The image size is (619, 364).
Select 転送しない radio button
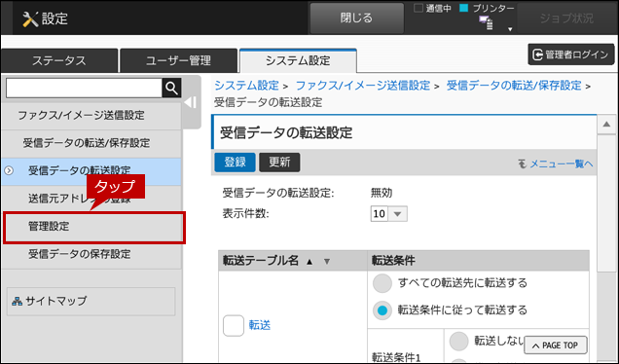click(x=458, y=341)
